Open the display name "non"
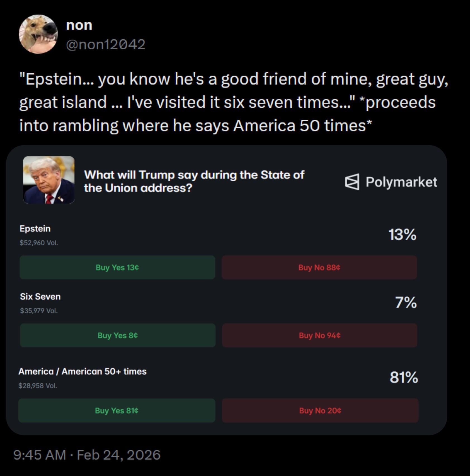 pos(79,25)
